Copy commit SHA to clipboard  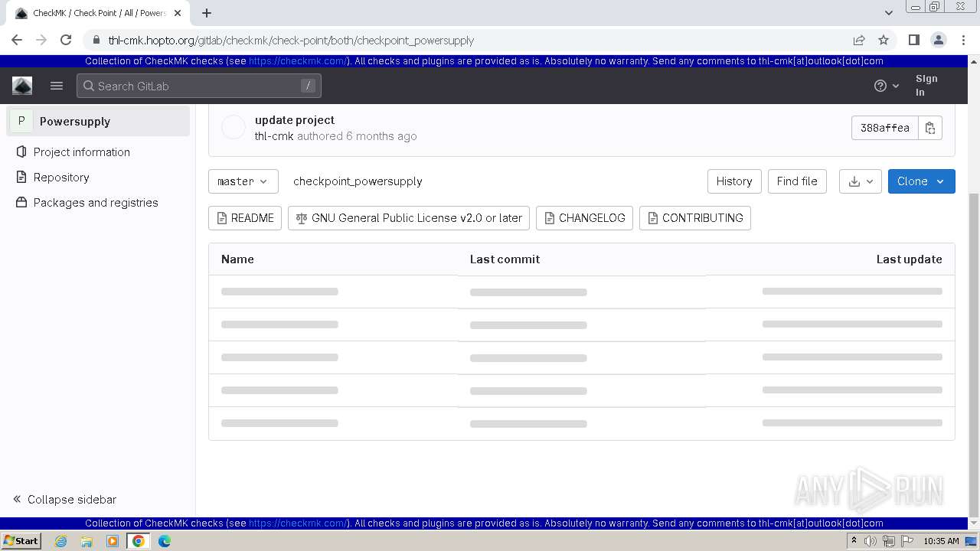coord(930,128)
